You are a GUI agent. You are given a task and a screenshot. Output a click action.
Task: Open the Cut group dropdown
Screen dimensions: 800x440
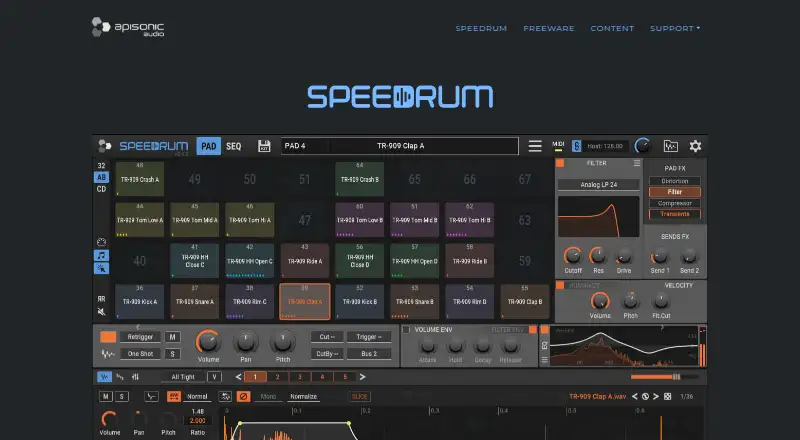point(327,337)
